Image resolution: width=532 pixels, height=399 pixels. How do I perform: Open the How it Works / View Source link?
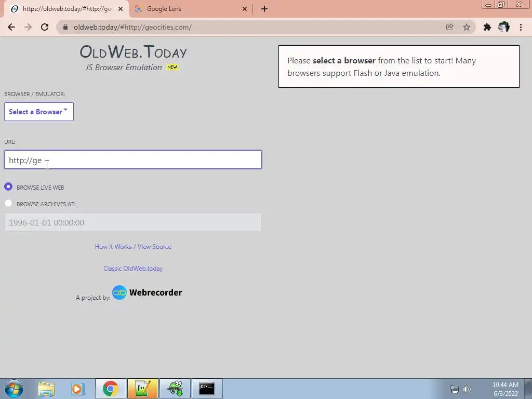click(133, 247)
